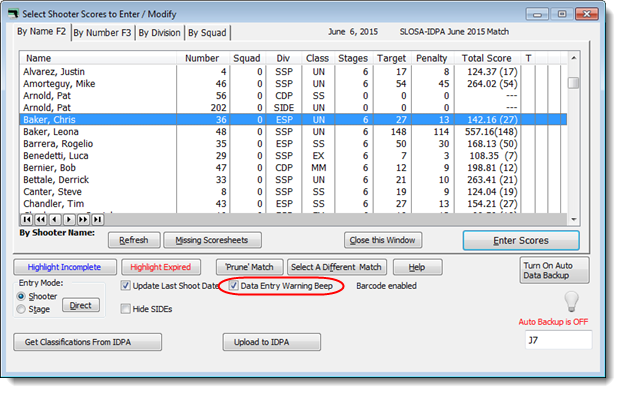Click the 'Prune' Match button
The image size is (621, 393).
point(250,267)
